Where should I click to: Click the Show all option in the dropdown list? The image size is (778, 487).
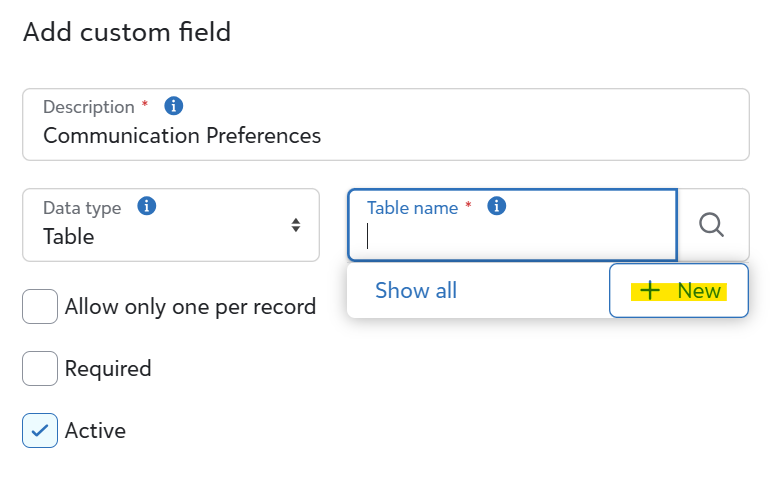[416, 291]
